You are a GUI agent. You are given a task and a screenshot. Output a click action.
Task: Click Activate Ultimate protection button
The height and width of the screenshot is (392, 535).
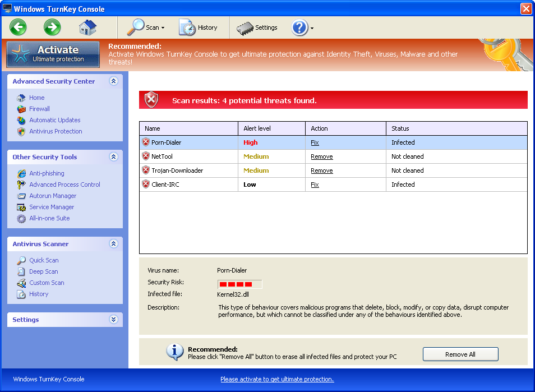[x=53, y=54]
